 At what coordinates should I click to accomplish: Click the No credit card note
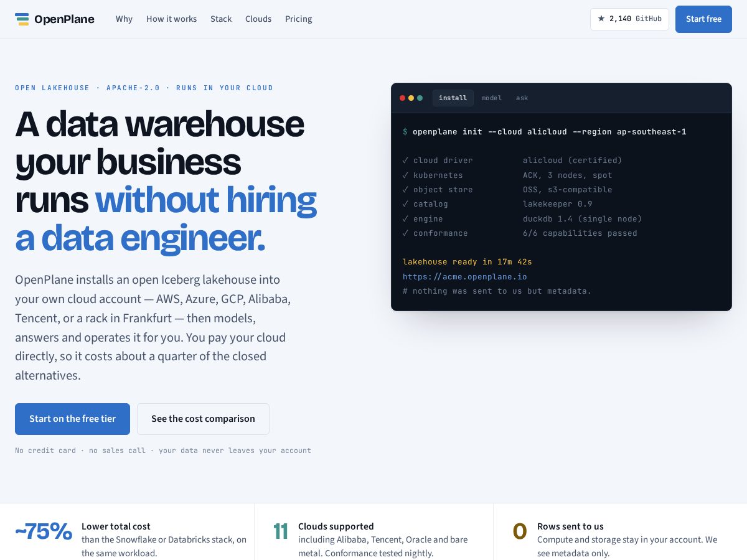pos(163,450)
